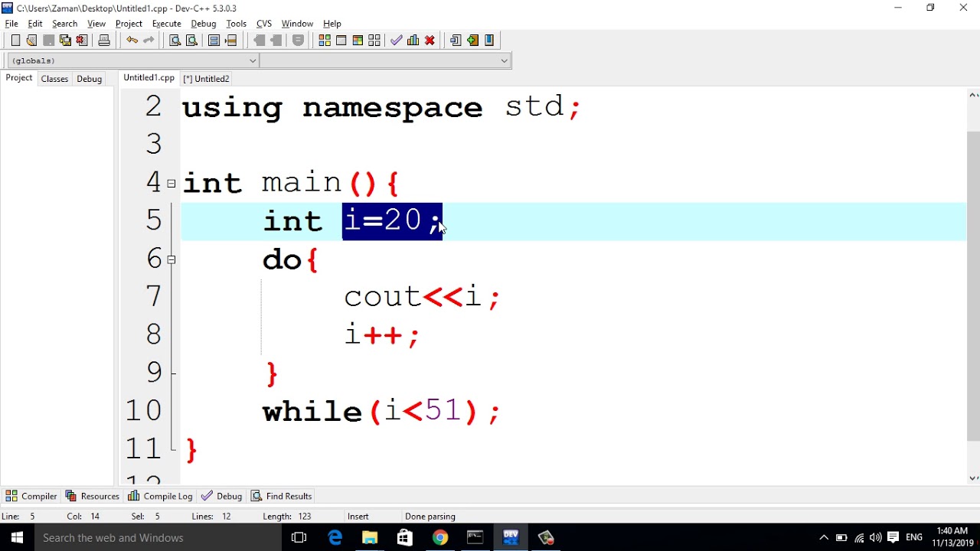Click the blue bookmark toolbar icon
Viewport: 980px width, 551px height.
(489, 41)
